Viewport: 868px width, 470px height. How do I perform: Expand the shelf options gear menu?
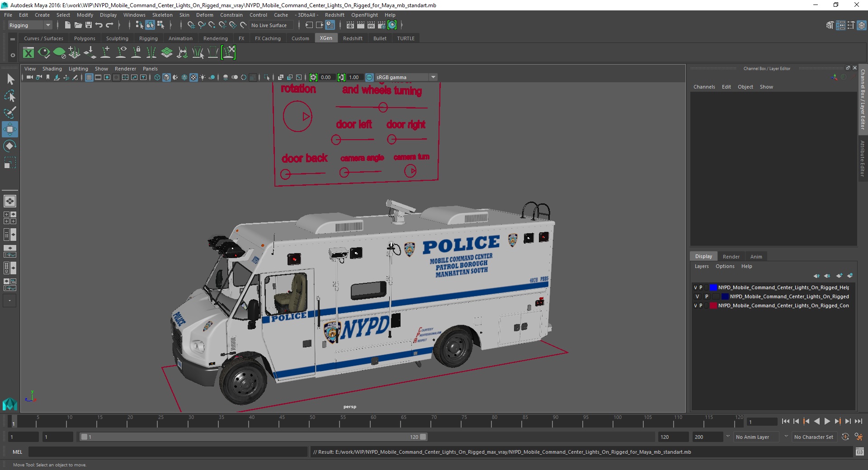(13, 55)
